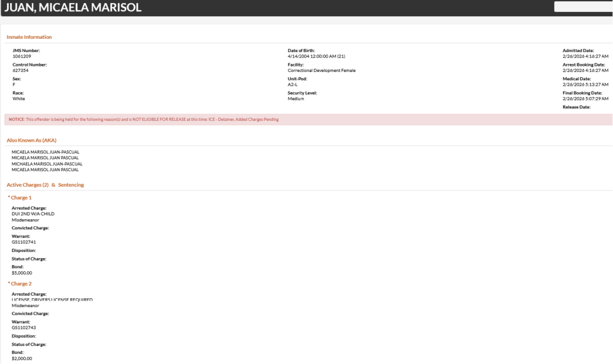Click the $2,000.00 bond amount

point(22,359)
